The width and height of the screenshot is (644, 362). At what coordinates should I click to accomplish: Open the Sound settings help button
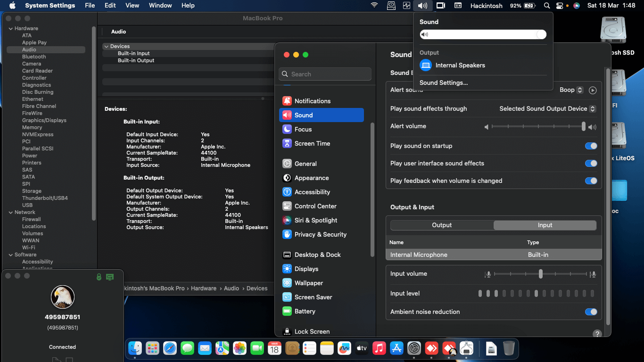[597, 333]
